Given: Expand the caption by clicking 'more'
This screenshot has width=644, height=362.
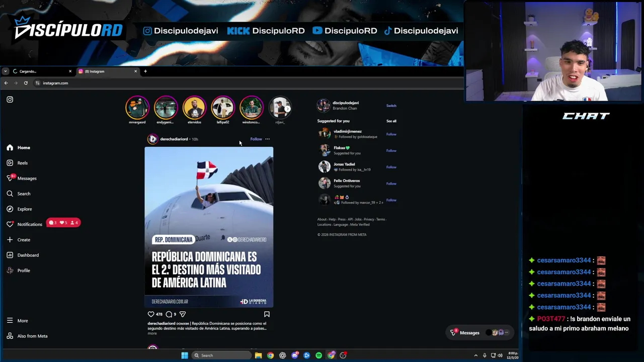Looking at the screenshot, I should point(152,333).
